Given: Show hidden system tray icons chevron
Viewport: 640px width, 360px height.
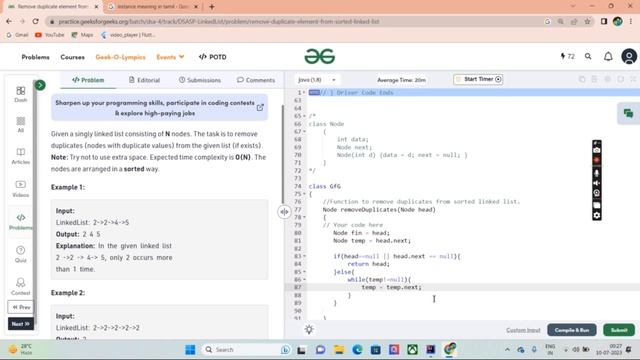Looking at the screenshot, I should 507,349.
